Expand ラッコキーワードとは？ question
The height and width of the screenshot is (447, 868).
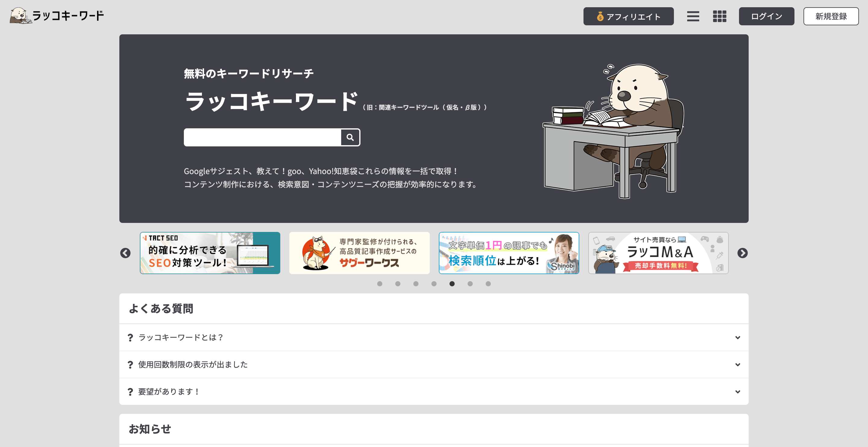434,337
